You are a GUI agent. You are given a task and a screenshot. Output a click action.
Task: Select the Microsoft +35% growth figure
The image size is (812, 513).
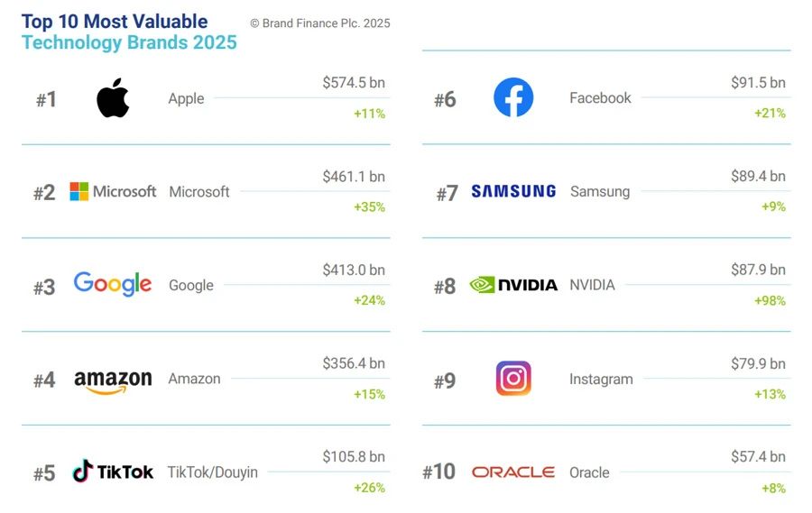[x=369, y=207]
